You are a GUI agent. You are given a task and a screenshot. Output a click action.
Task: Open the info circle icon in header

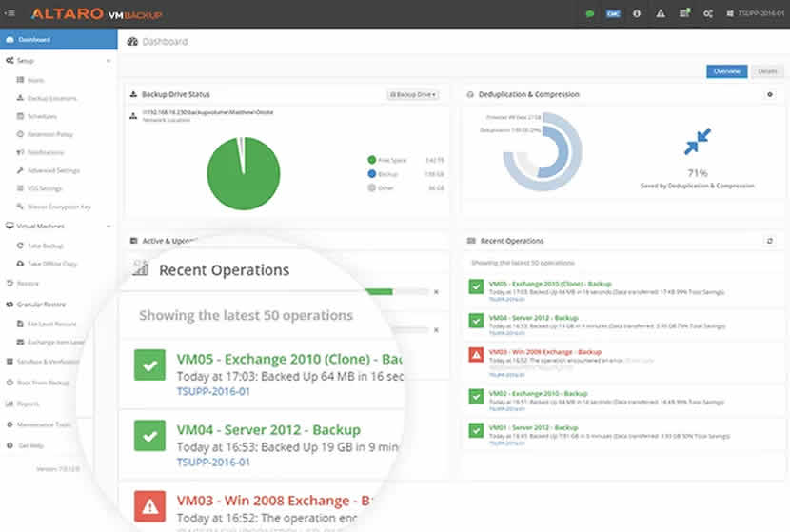637,13
